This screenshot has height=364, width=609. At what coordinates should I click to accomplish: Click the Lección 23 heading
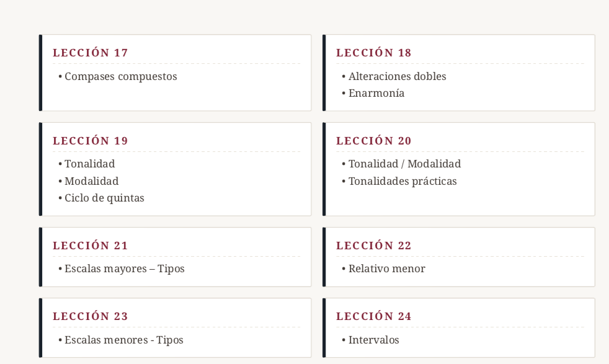(x=90, y=316)
